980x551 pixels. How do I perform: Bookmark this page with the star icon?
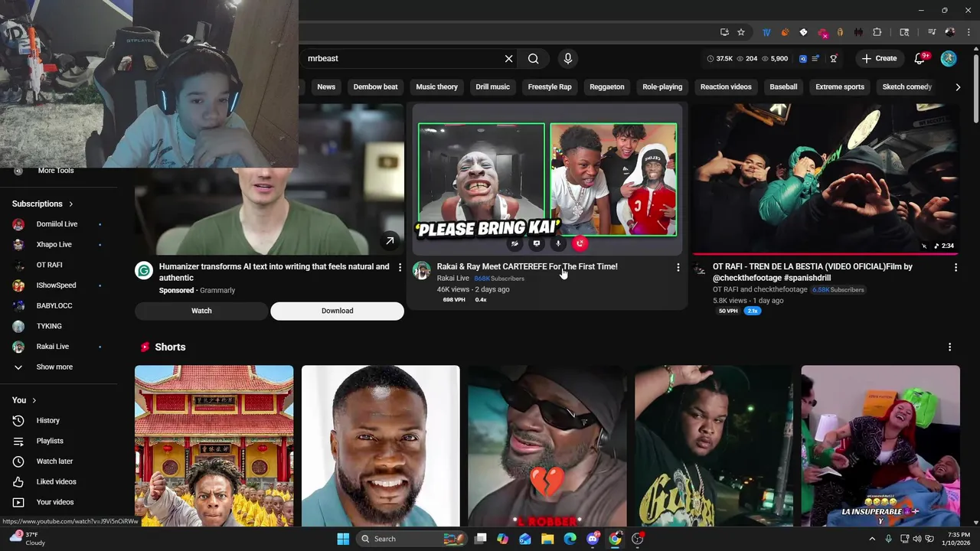(x=741, y=32)
